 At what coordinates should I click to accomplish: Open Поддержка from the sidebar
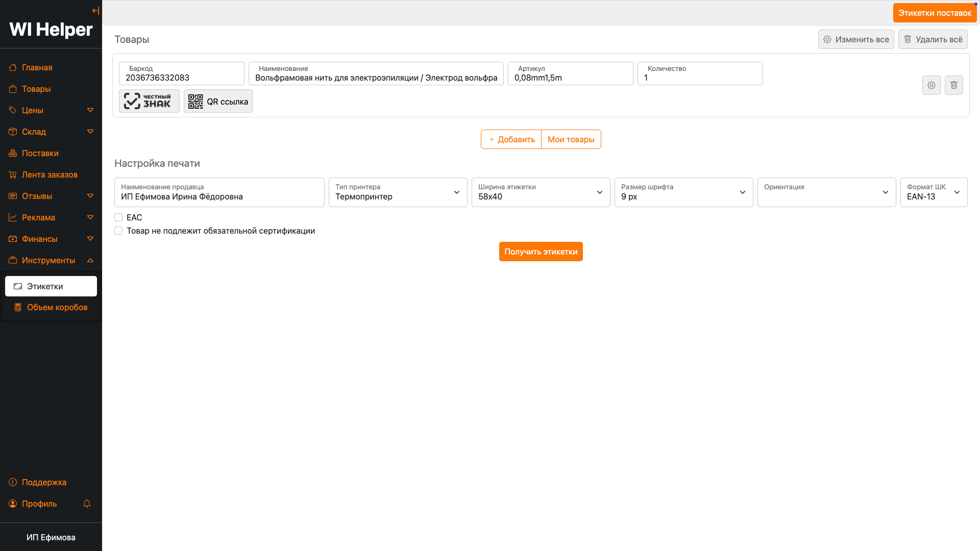point(44,482)
